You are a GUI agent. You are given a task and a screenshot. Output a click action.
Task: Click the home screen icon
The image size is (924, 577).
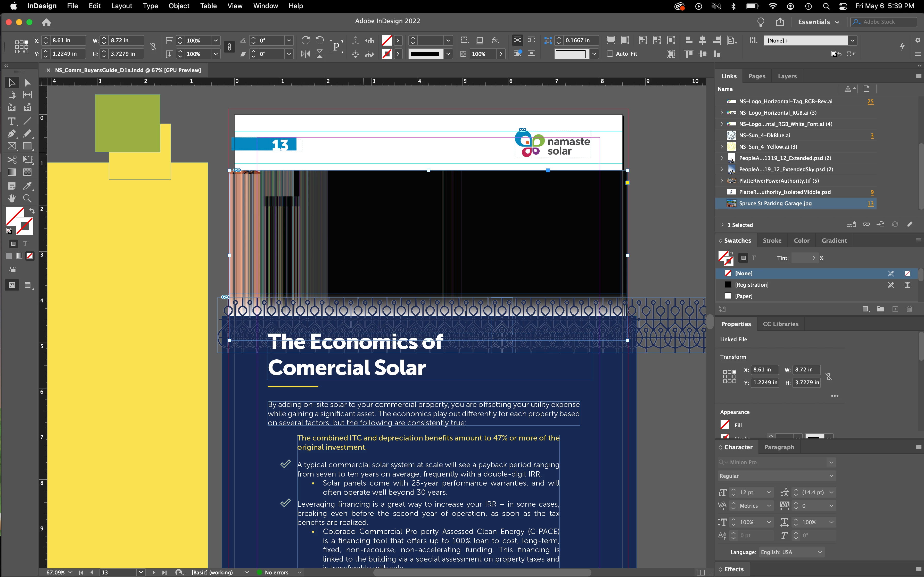click(46, 22)
